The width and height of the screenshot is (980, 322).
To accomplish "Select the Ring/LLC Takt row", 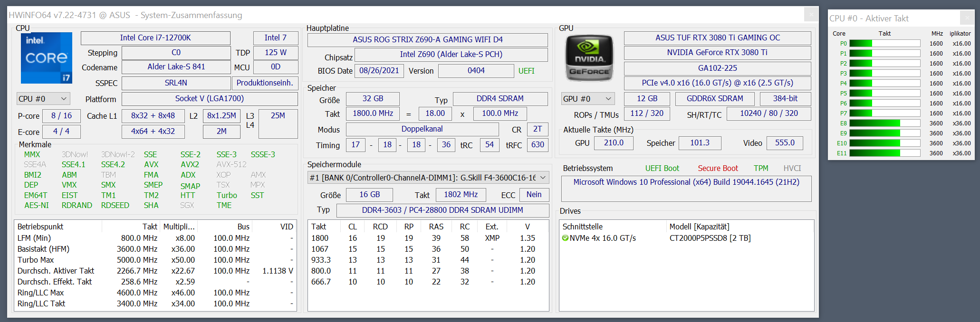I will 155,303.
